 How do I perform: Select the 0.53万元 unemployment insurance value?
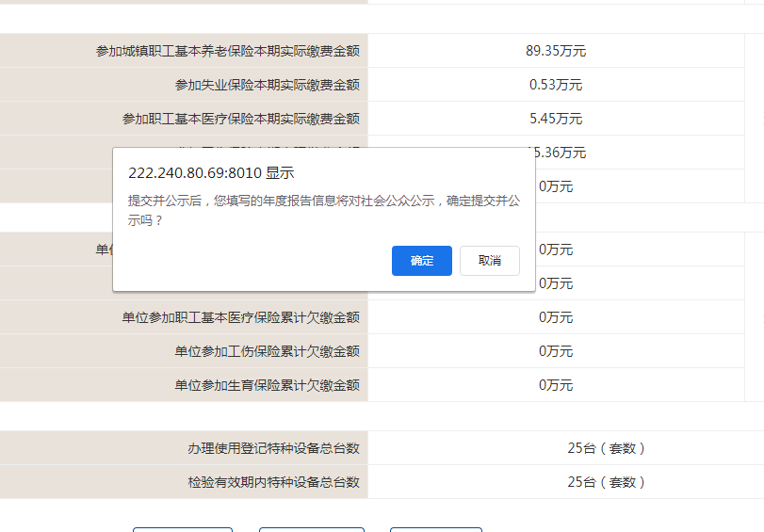(556, 85)
